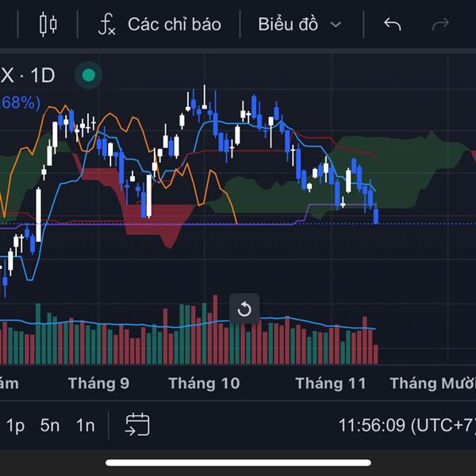Click the 'Biểu đồ' dropdown chevron
This screenshot has height=476, width=476.
coord(336,25)
